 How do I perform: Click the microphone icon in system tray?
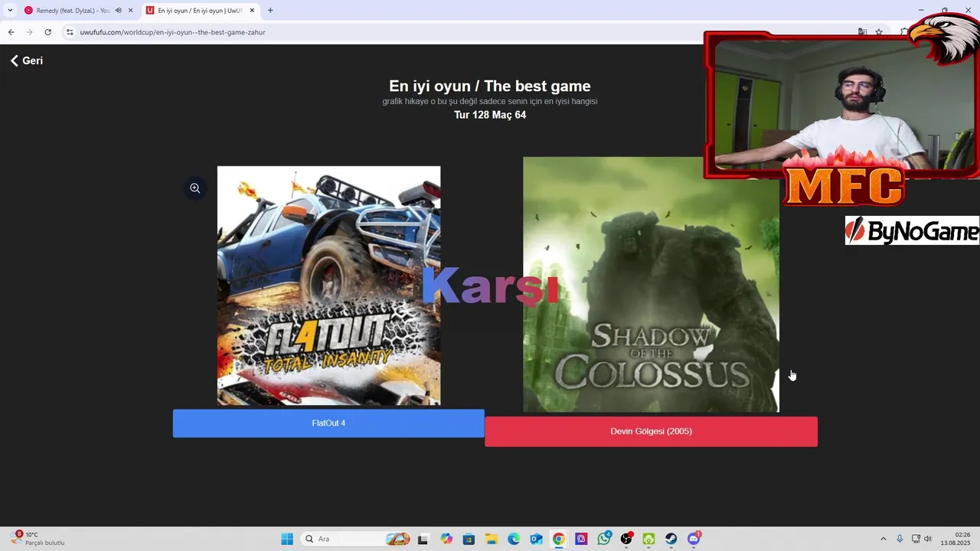(900, 539)
